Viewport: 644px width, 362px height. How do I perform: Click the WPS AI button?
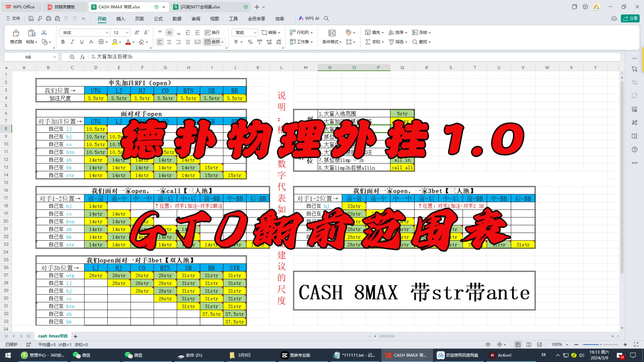[x=309, y=18]
